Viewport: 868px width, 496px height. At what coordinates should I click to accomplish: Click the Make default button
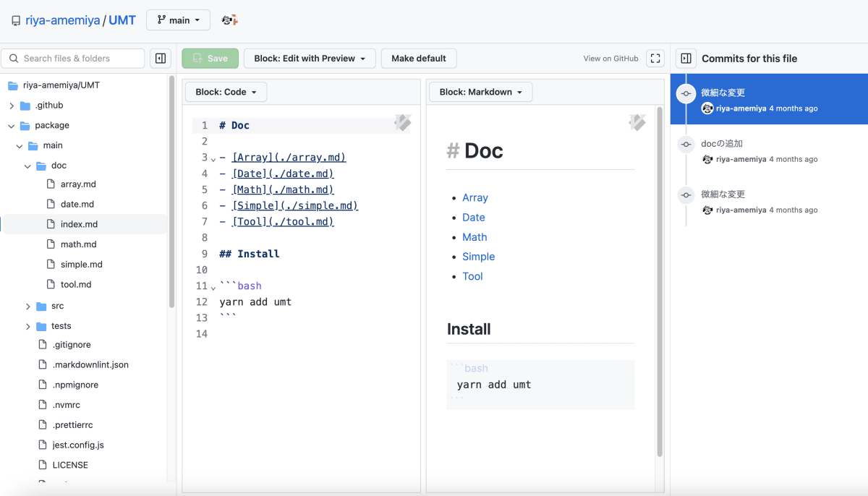419,59
